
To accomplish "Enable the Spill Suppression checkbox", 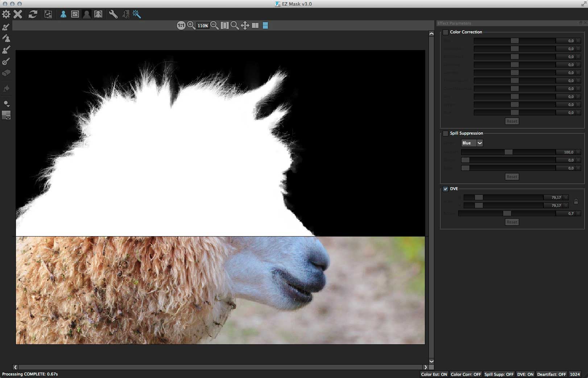I will point(446,133).
